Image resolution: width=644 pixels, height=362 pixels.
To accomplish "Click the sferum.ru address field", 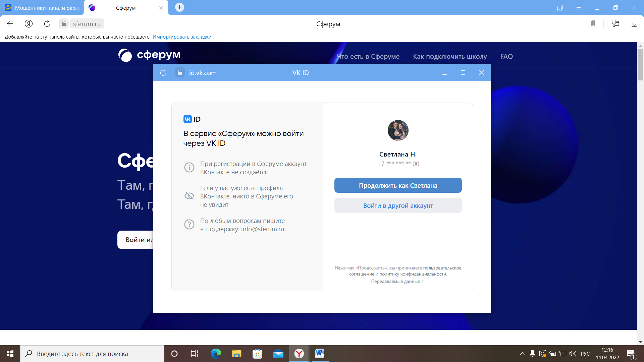I will tap(87, 23).
